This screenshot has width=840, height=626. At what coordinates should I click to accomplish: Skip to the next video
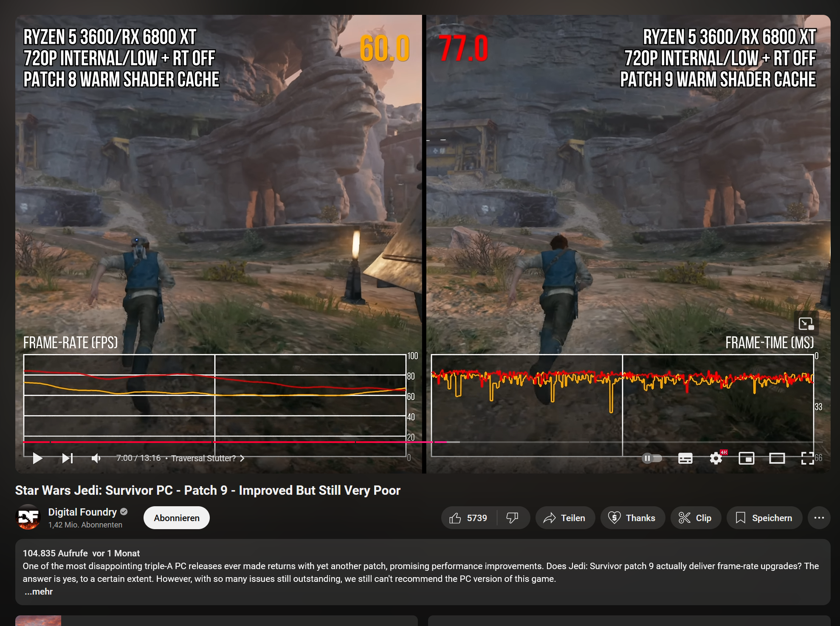tap(67, 458)
